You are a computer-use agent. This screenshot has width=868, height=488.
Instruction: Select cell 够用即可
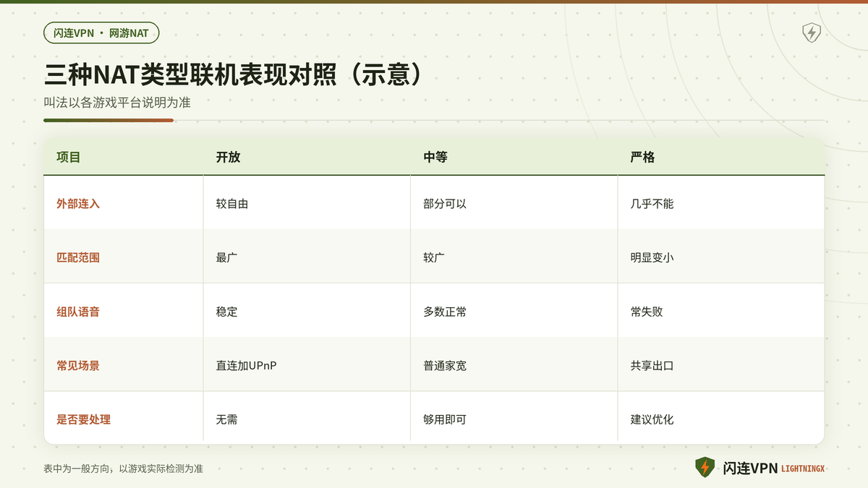pos(445,419)
